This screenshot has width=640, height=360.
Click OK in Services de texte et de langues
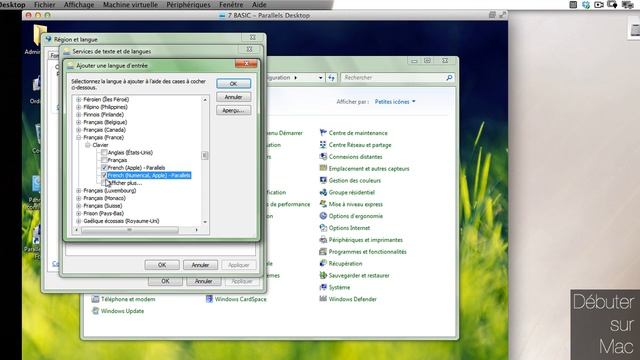(162, 265)
